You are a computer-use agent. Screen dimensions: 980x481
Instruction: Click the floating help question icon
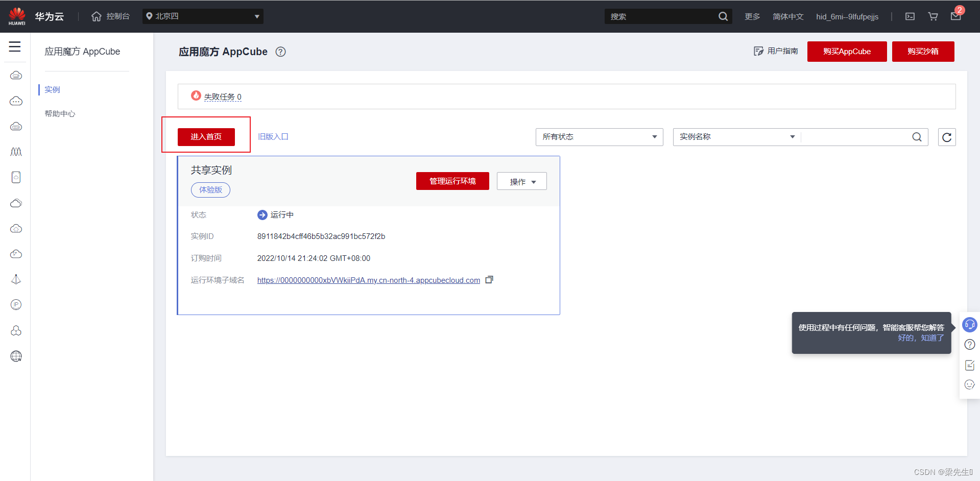[x=969, y=345]
